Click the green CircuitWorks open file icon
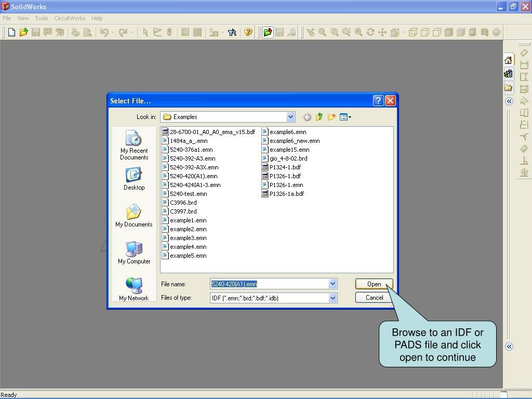Image resolution: width=532 pixels, height=399 pixels. point(268,32)
